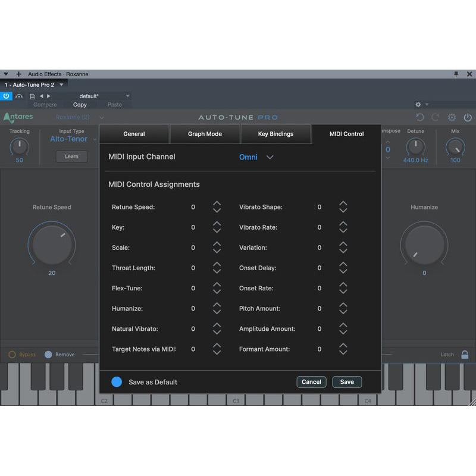The image size is (476, 476).
Task: Click the Antares logo
Action: pos(18,117)
